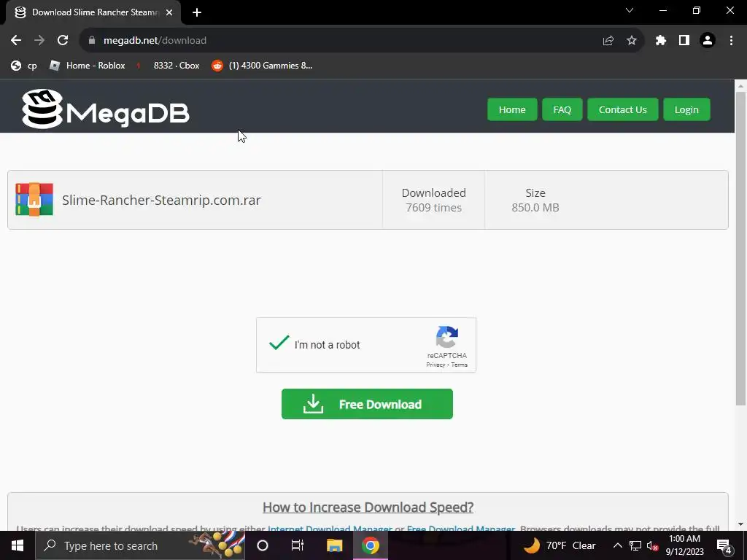Click the Free Download button
Viewport: 747px width, 560px height.
tap(367, 404)
